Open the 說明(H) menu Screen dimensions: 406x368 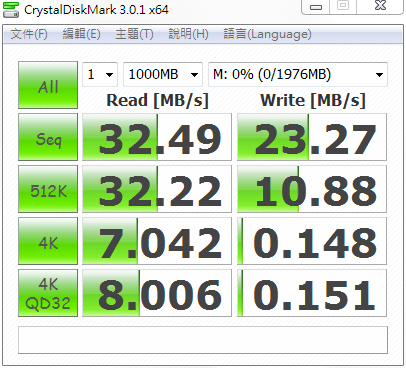pos(188,34)
